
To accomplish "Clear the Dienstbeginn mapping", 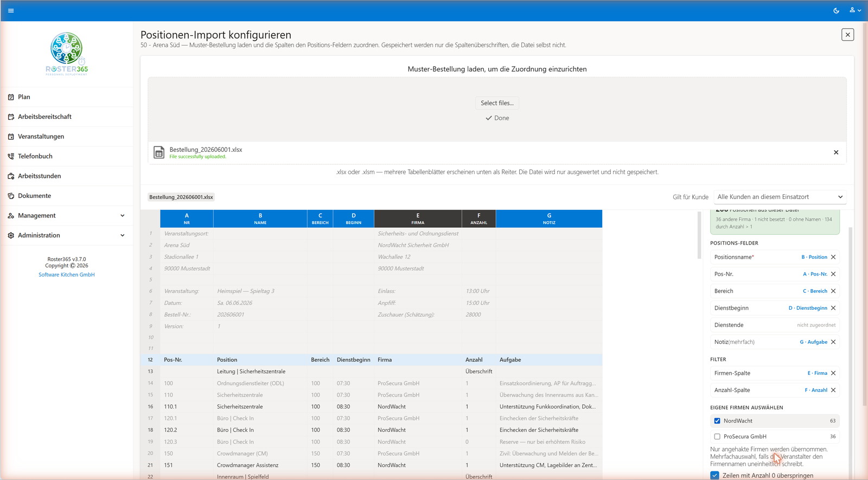I will [x=833, y=308].
